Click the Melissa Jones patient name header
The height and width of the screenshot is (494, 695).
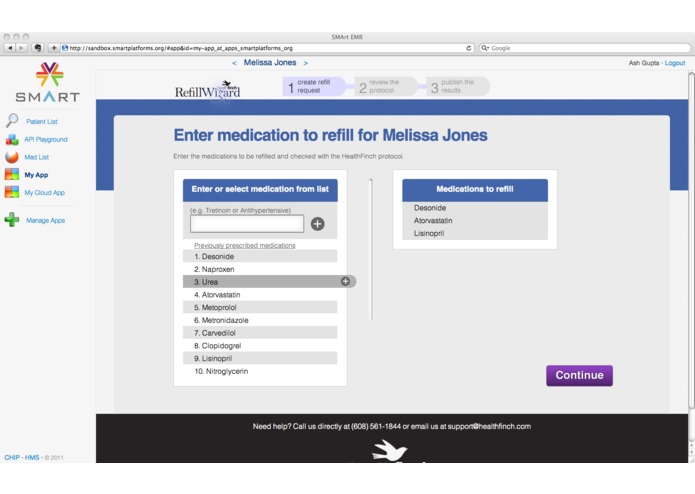[270, 62]
